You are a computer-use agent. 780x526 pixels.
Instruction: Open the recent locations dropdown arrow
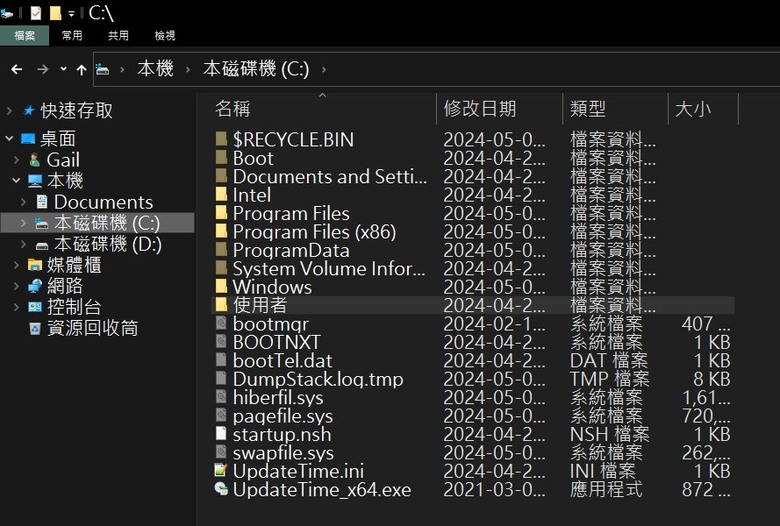click(63, 69)
